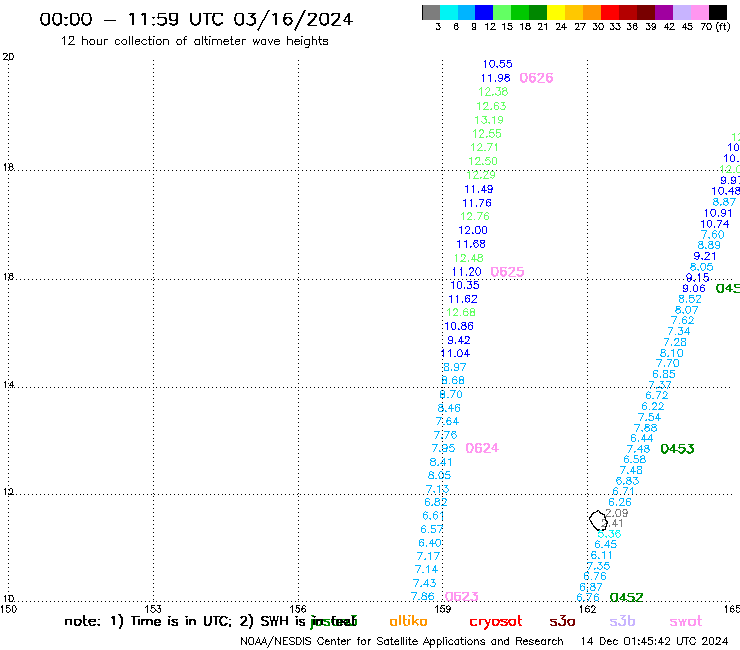Click the value '8.10' on the right track
Image resolution: width=740 pixels, height=650 pixels.
coord(672,353)
